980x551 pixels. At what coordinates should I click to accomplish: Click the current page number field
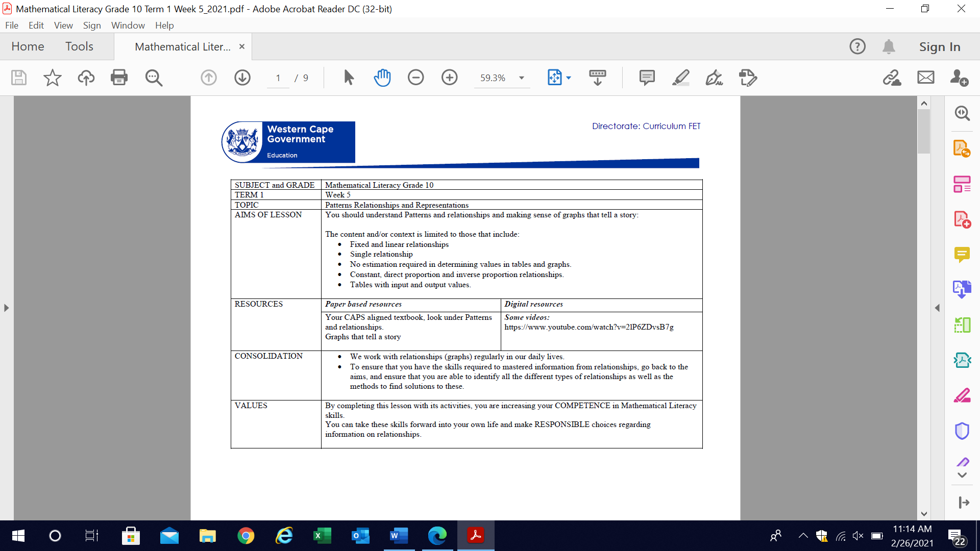pyautogui.click(x=278, y=78)
